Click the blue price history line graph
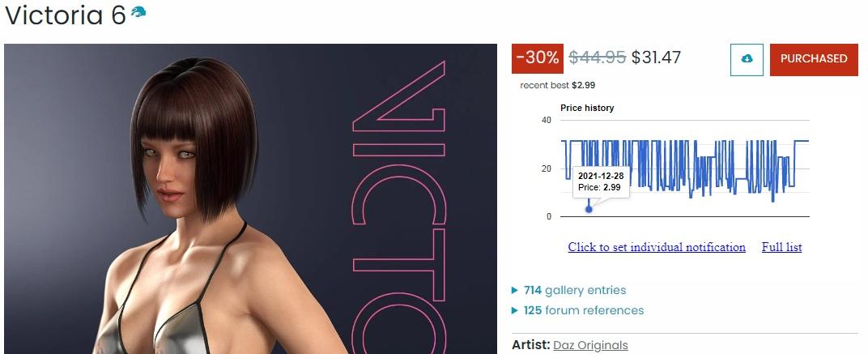 click(x=685, y=168)
